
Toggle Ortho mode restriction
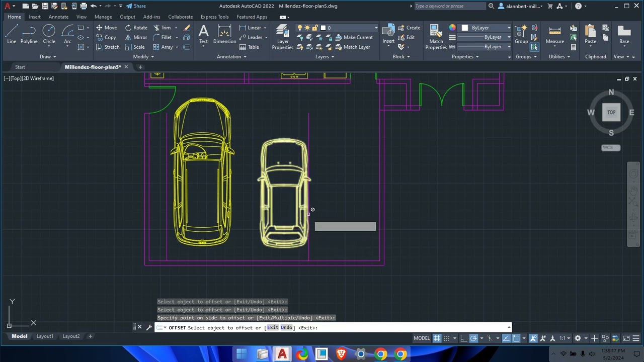(x=463, y=338)
